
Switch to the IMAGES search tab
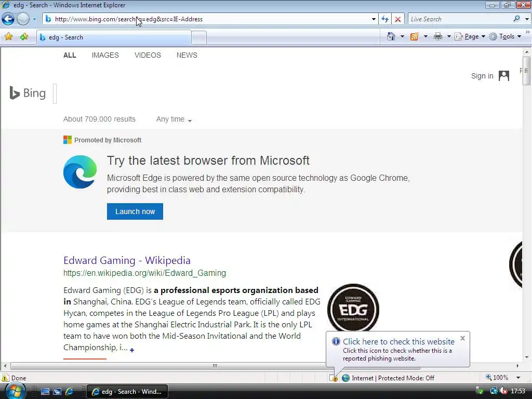(x=105, y=55)
